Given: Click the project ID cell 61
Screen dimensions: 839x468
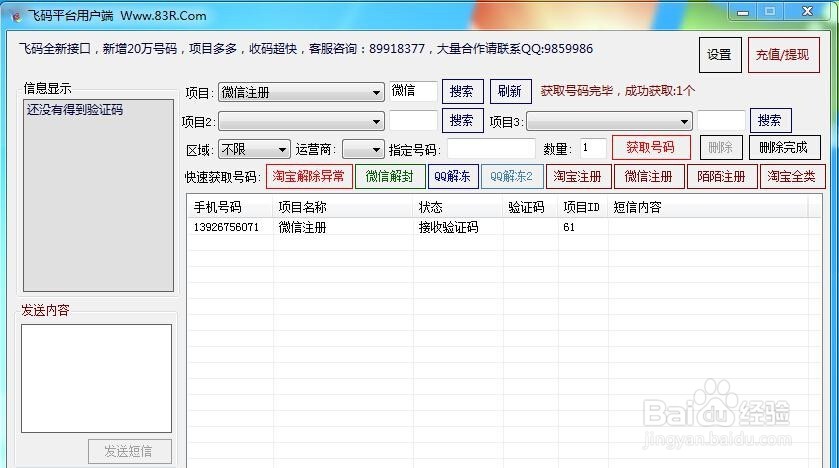Looking at the screenshot, I should coord(569,227).
